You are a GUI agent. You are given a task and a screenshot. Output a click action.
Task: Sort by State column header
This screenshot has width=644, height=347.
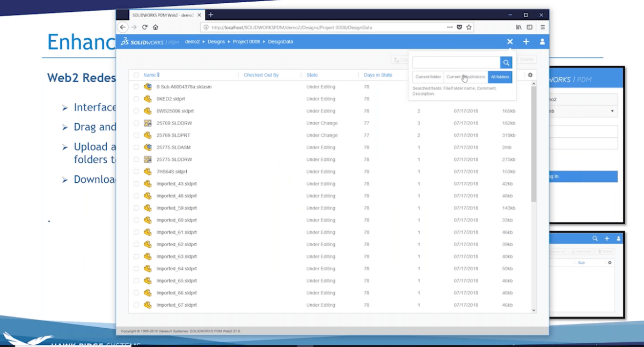[x=312, y=75]
